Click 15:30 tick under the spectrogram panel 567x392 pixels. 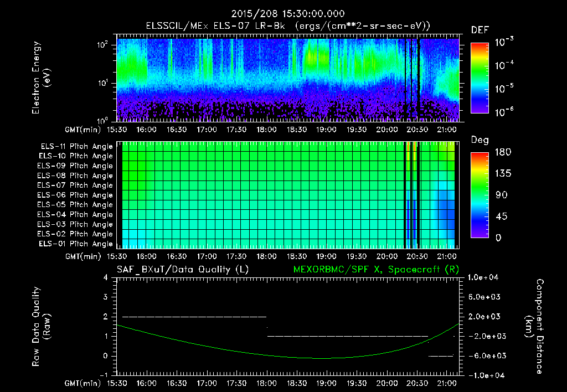coord(116,130)
